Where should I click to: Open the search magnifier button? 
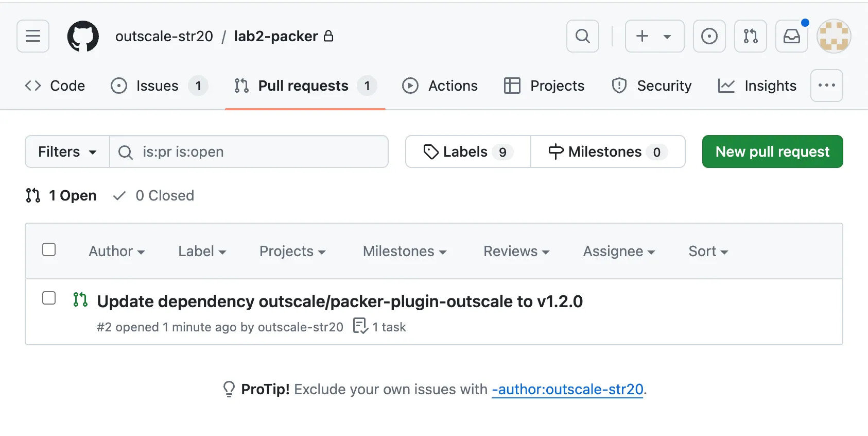click(582, 36)
